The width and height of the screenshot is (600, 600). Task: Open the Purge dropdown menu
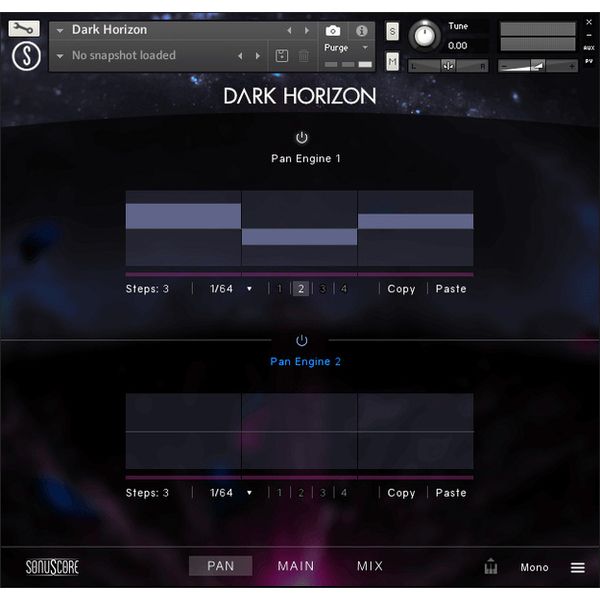[346, 47]
